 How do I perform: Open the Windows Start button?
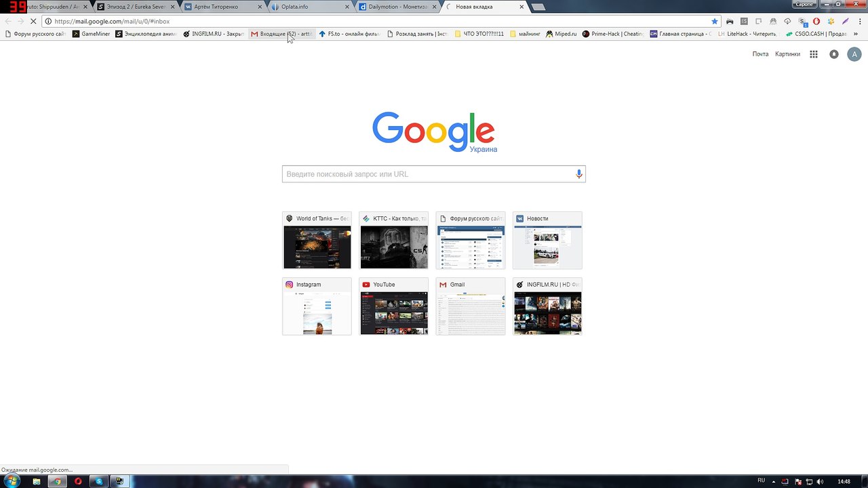[x=12, y=481]
